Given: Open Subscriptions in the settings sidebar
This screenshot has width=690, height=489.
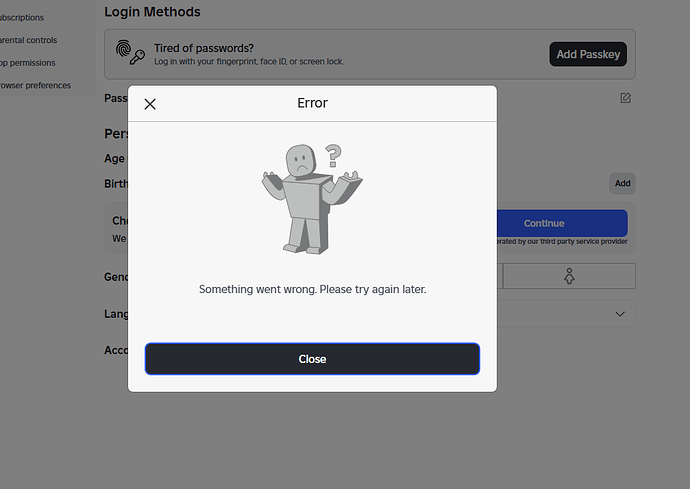Looking at the screenshot, I should [22, 18].
